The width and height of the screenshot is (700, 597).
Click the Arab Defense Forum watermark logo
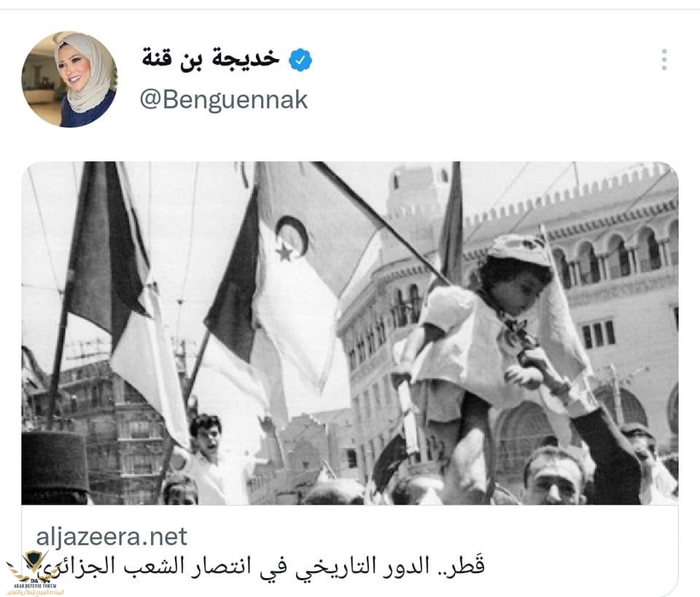36,574
